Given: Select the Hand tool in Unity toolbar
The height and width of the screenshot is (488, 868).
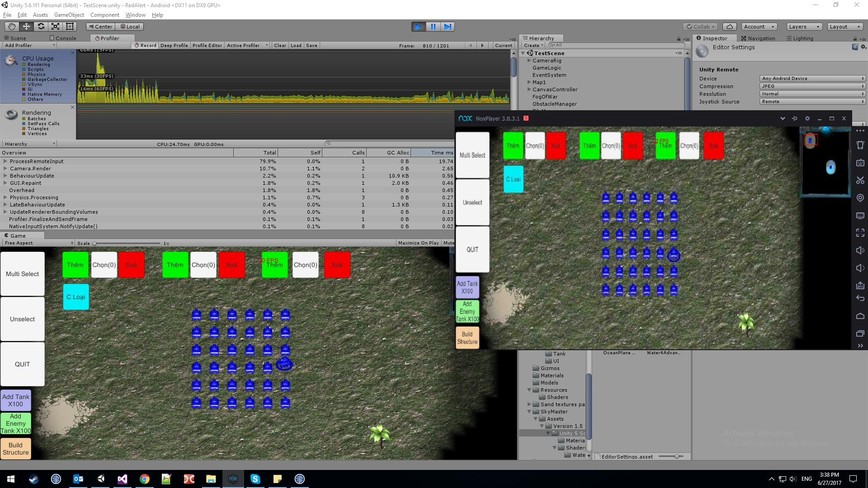Looking at the screenshot, I should tap(12, 27).
